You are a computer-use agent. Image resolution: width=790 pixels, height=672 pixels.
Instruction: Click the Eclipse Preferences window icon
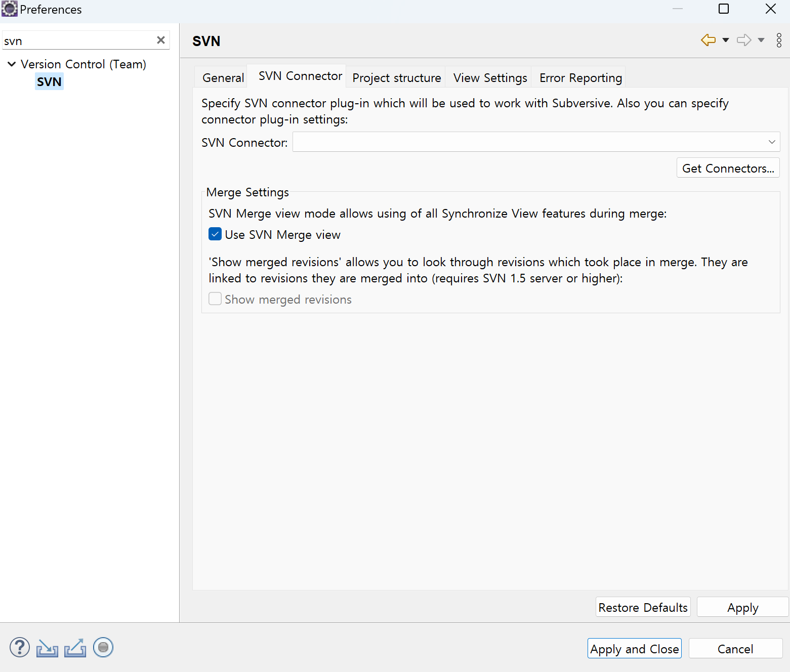[9, 9]
